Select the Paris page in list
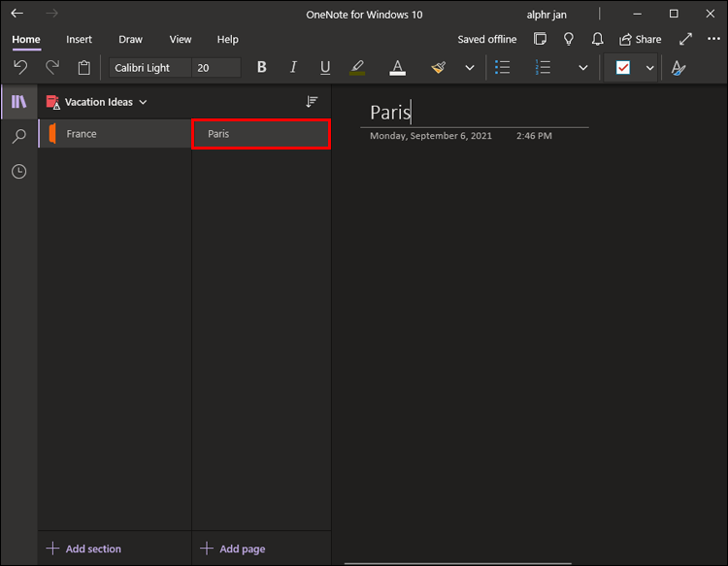 click(261, 134)
